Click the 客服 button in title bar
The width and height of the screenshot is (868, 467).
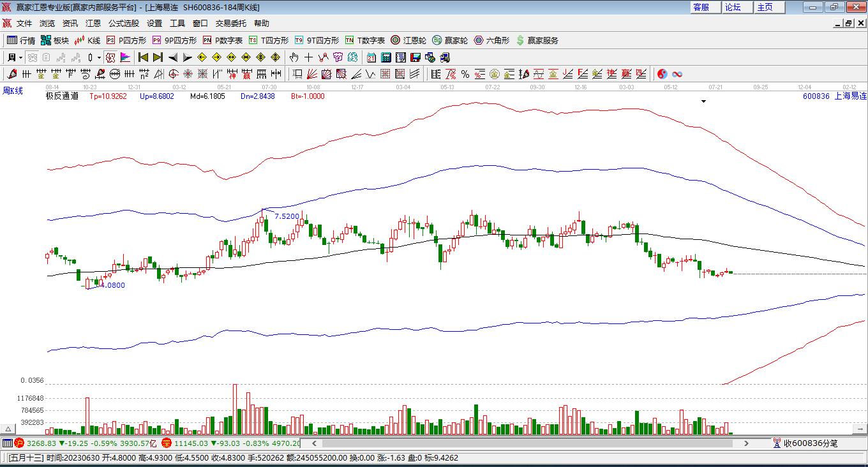[701, 7]
